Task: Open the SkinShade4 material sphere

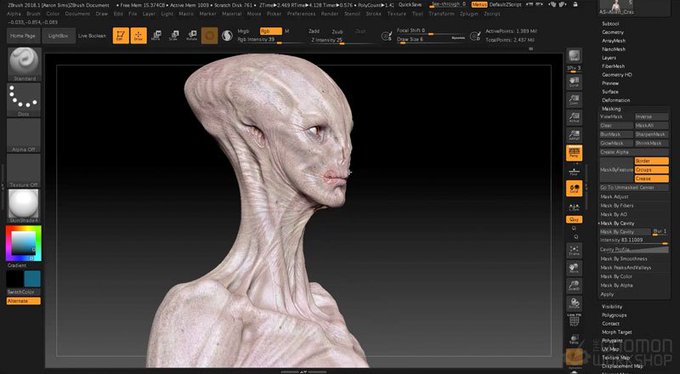Action: pos(24,206)
